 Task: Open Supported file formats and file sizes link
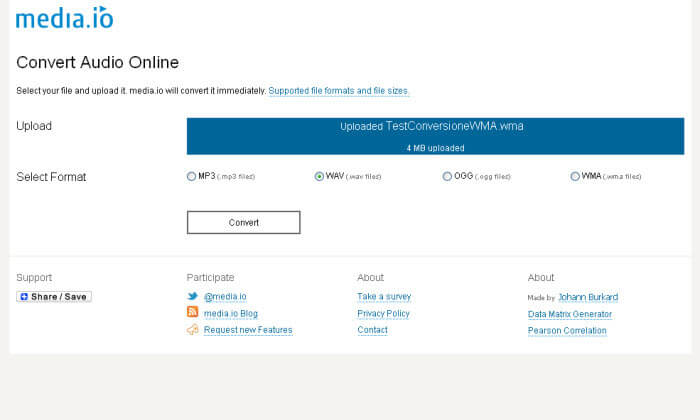point(338,91)
